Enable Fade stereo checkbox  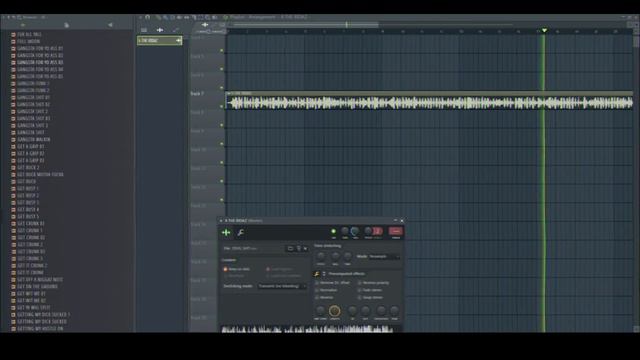(360, 290)
